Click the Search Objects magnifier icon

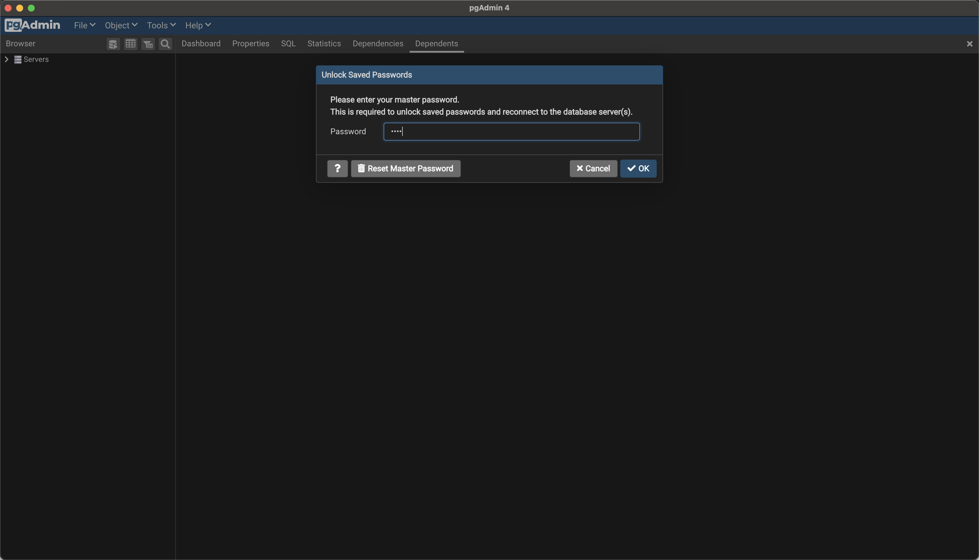point(165,44)
